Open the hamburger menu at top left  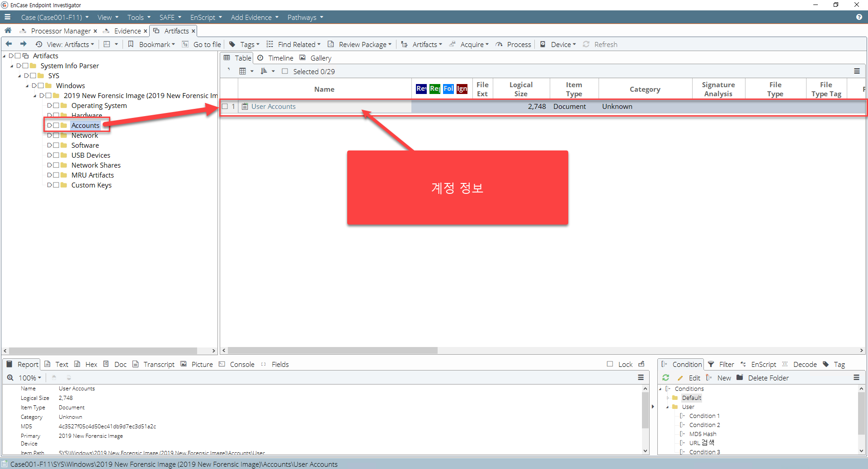(7, 17)
